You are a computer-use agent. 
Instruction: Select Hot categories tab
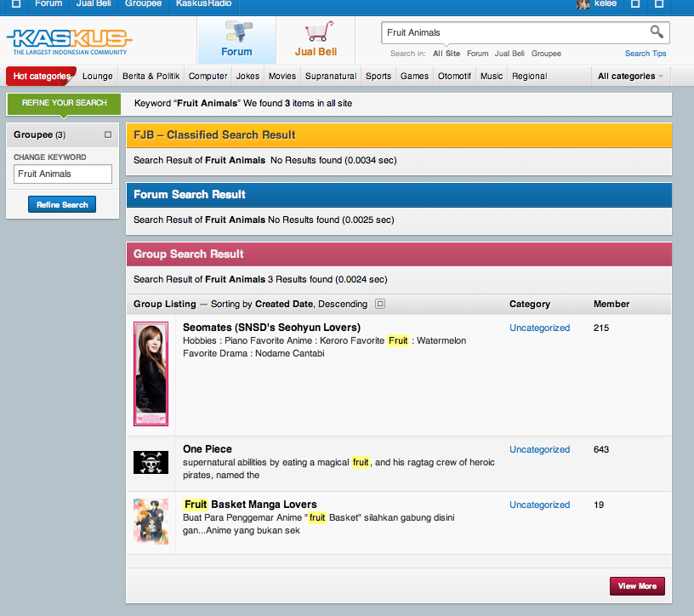[x=42, y=77]
